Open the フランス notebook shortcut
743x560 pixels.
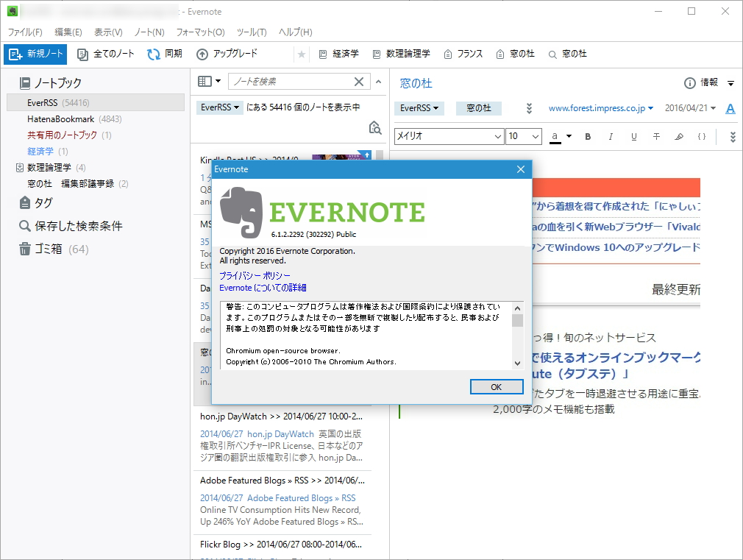463,54
